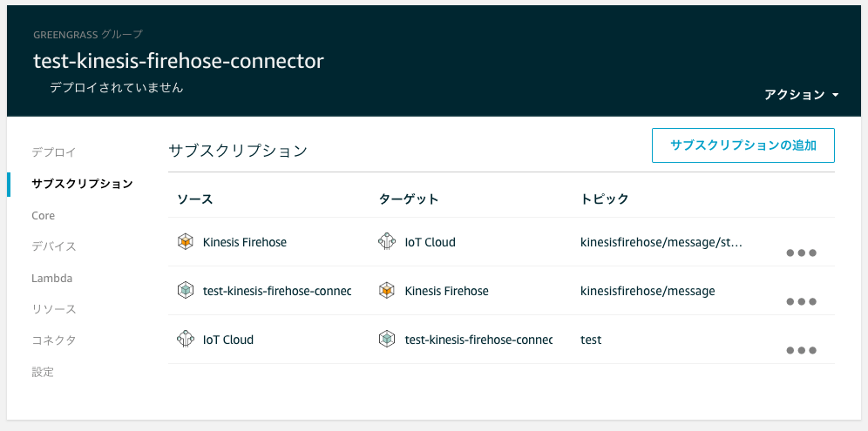Click the ソース column header
The image size is (868, 431).
pyautogui.click(x=195, y=199)
